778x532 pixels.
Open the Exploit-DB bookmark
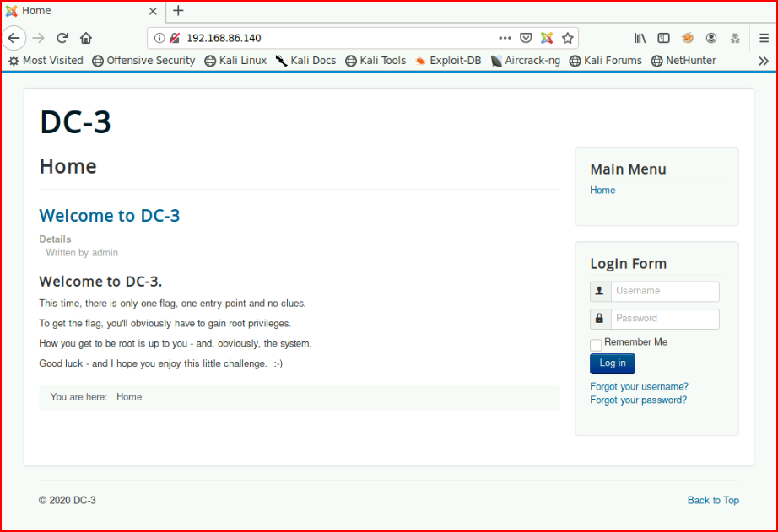pos(448,61)
